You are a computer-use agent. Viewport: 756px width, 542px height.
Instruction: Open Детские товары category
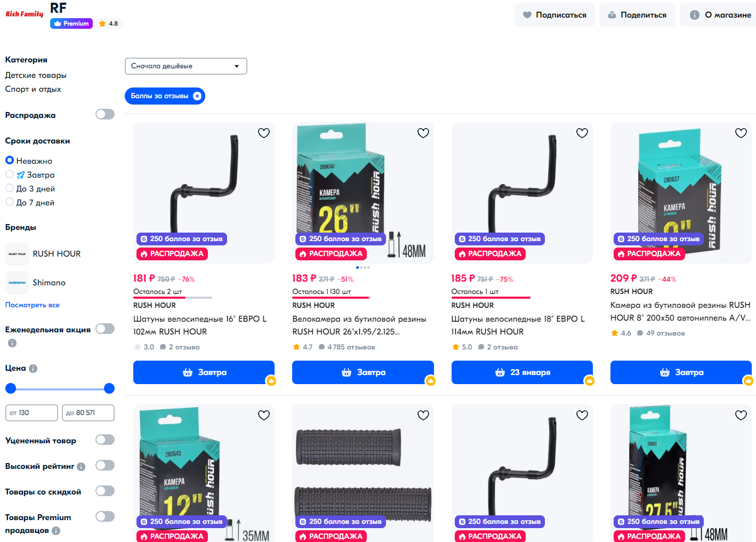pyautogui.click(x=36, y=75)
